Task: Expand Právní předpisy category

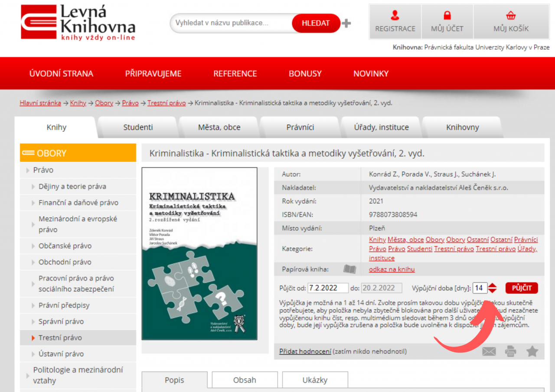Action: coord(78,305)
